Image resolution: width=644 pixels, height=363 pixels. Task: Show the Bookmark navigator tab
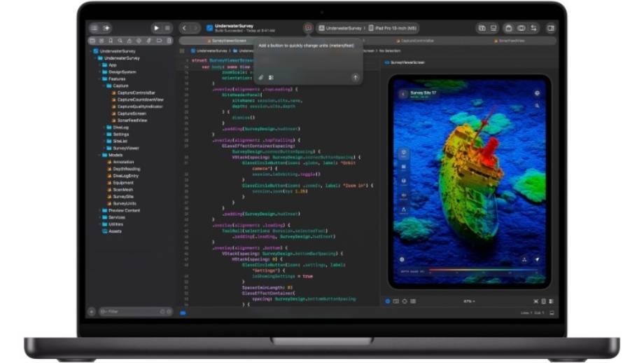point(111,41)
